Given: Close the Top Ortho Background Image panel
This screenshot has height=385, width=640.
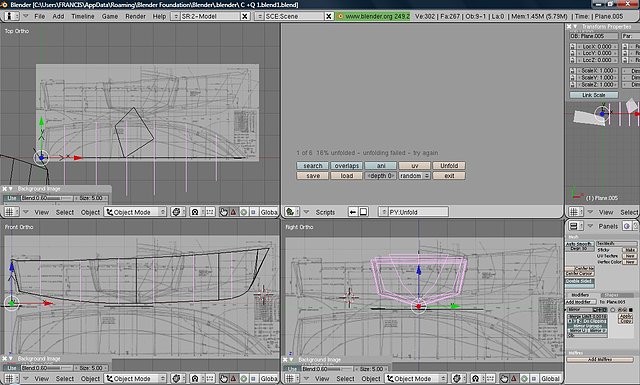Looking at the screenshot, I should 4,189.
